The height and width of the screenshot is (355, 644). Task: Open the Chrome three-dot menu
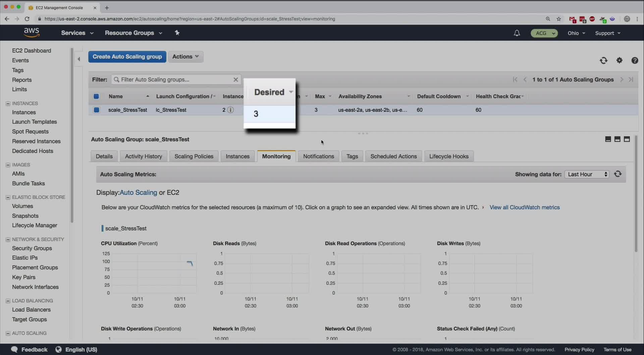[x=637, y=19]
